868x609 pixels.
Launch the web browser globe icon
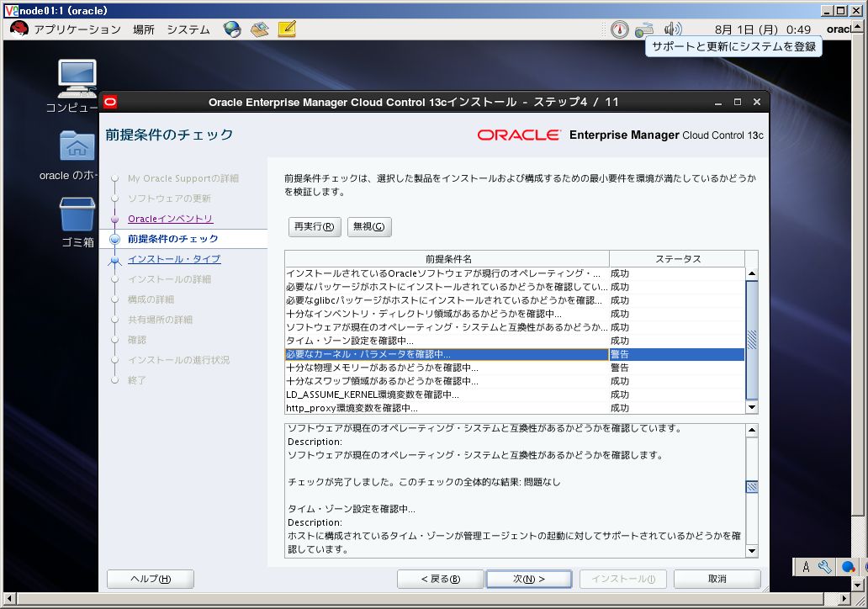(232, 29)
